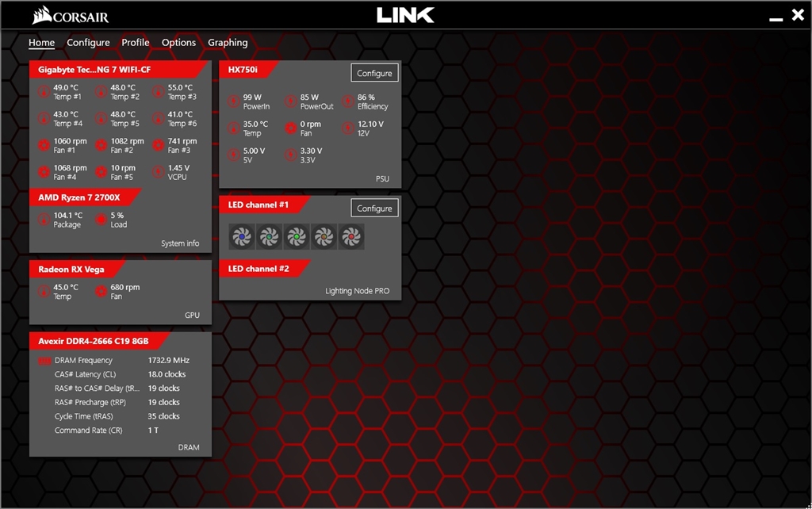Click the CAS# Latency (CL) row
Image resolution: width=812 pixels, height=509 pixels.
(121, 374)
